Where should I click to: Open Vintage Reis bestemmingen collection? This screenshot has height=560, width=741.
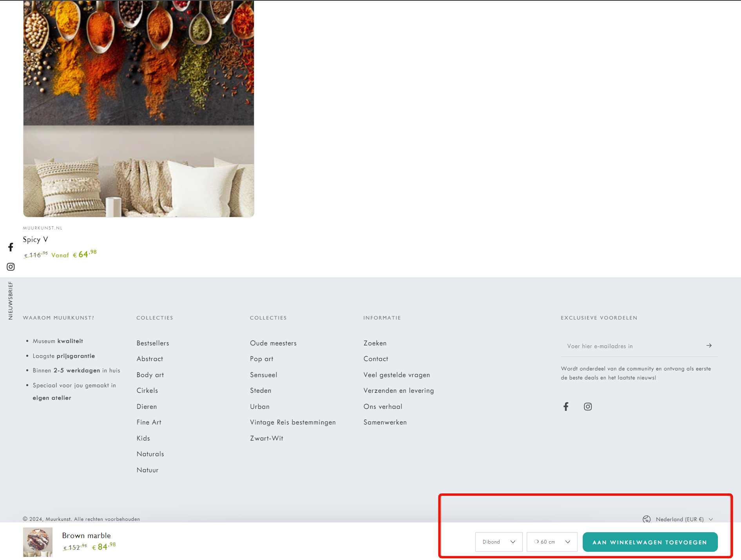click(293, 422)
